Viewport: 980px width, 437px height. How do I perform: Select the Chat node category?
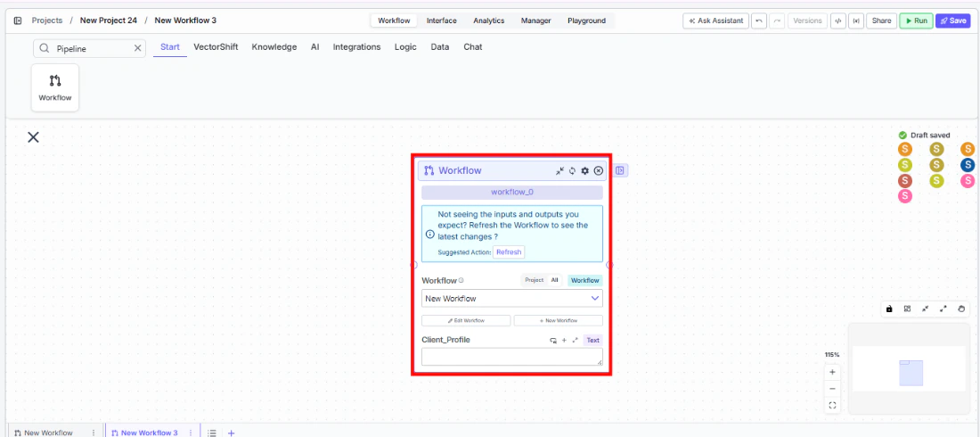point(472,47)
